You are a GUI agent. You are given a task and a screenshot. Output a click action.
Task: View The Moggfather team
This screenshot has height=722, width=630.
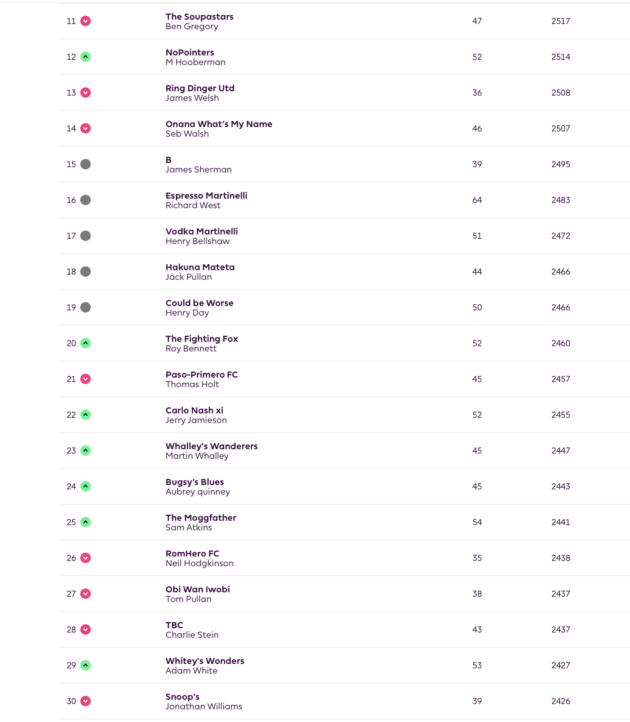pos(201,518)
